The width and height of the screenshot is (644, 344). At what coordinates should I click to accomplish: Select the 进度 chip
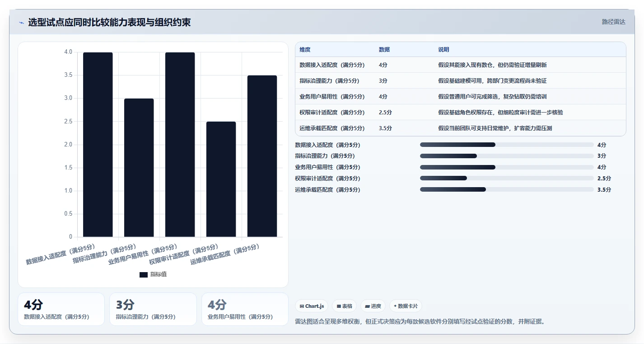[x=373, y=306]
